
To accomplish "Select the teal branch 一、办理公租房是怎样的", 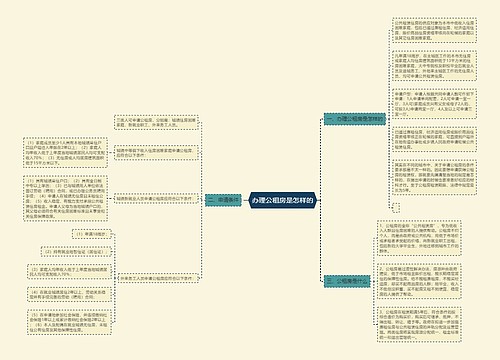I will (355, 119).
